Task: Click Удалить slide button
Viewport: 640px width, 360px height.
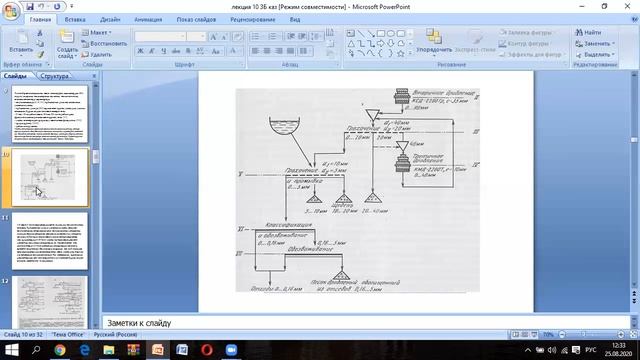Action: [x=97, y=54]
